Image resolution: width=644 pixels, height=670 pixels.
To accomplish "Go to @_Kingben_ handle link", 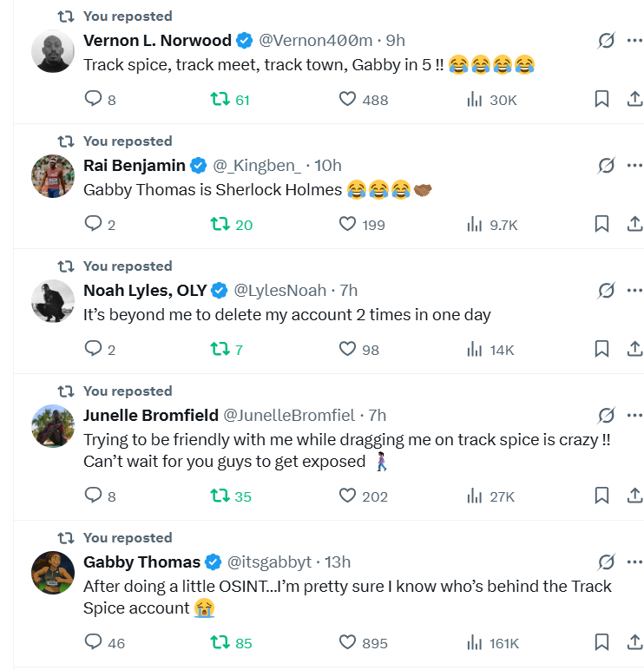I will (x=257, y=166).
